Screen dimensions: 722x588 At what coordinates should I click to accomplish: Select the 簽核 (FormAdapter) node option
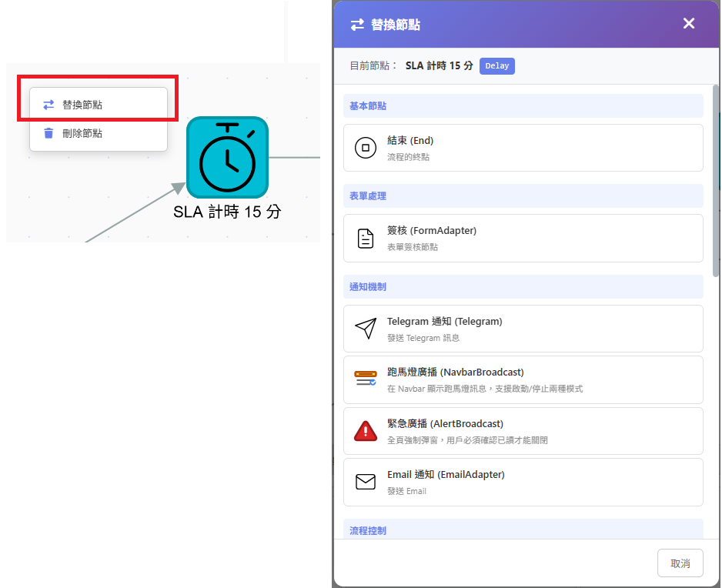pos(523,239)
